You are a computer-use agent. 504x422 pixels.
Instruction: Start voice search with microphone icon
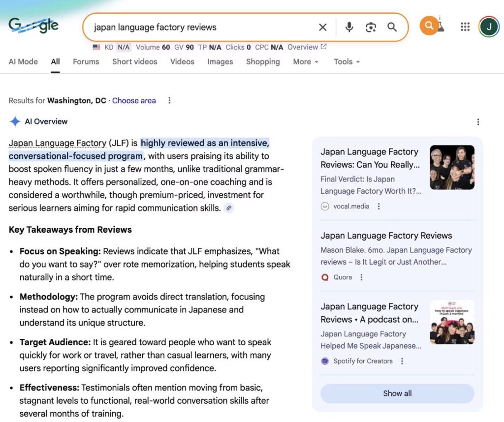point(349,28)
